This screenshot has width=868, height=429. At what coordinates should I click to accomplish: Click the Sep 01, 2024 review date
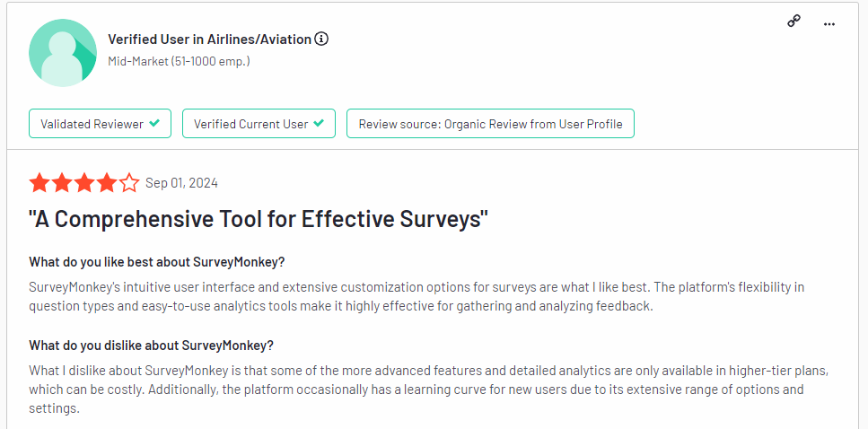[181, 183]
